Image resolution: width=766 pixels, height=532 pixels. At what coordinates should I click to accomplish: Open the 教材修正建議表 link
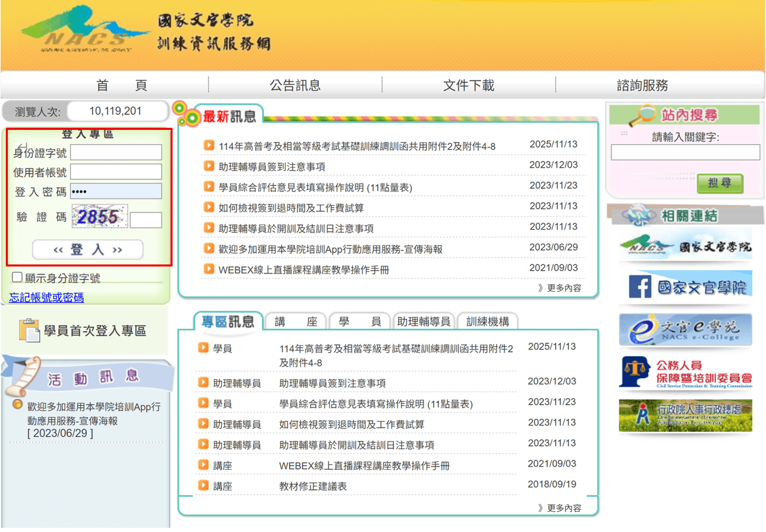pyautogui.click(x=313, y=487)
